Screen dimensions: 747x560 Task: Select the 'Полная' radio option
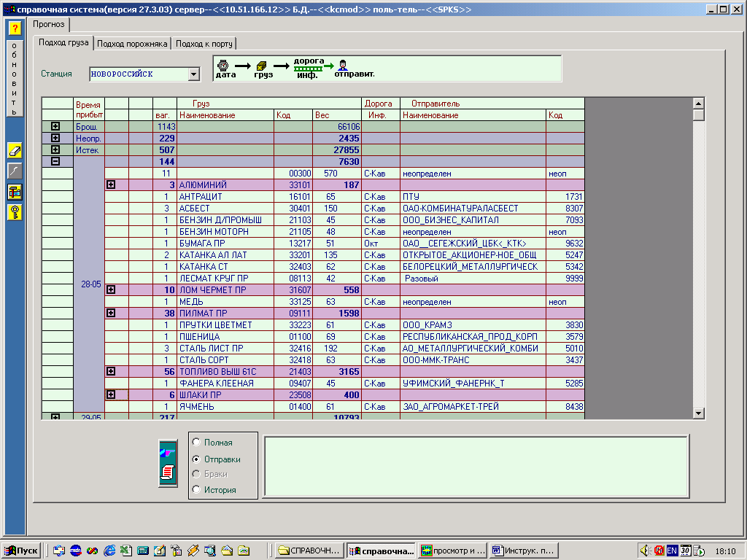tap(196, 443)
